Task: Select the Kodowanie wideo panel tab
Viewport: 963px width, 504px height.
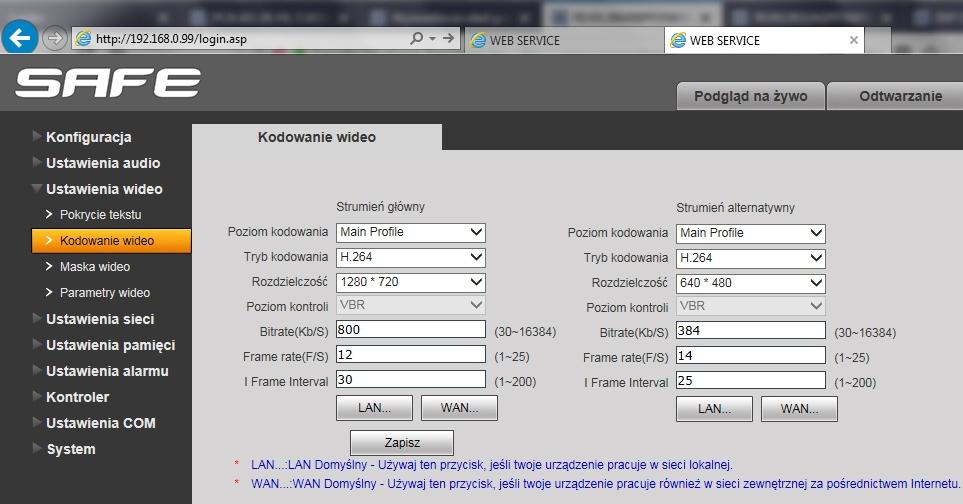Action: (317, 137)
